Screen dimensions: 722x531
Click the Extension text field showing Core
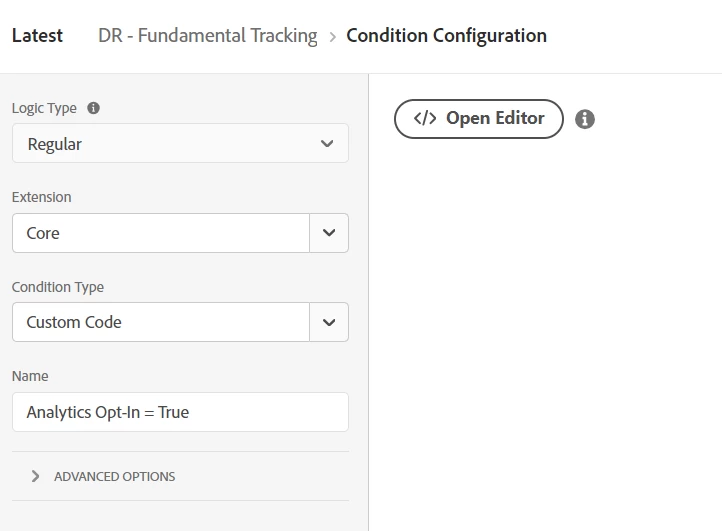[x=160, y=233]
